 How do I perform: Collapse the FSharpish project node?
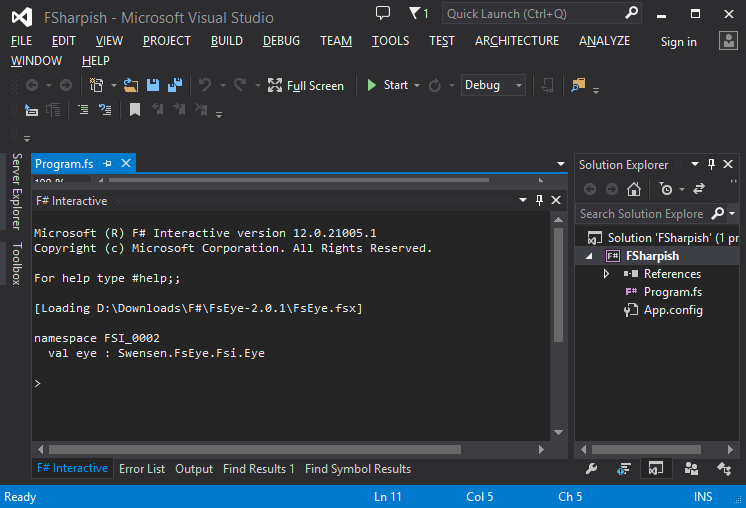[589, 256]
